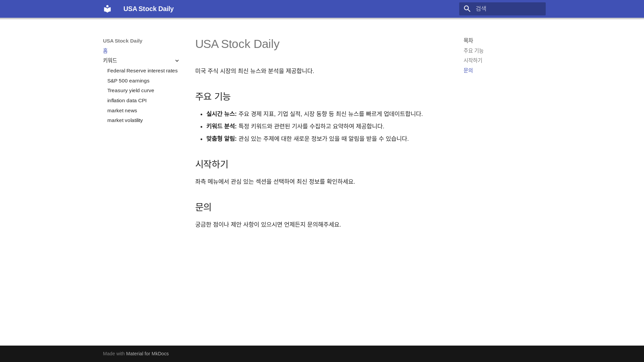The image size is (644, 362).
Task: Open market volatility page
Action: (125, 120)
